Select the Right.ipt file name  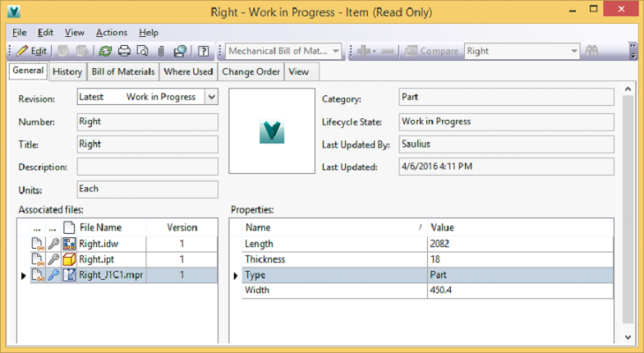pyautogui.click(x=96, y=259)
